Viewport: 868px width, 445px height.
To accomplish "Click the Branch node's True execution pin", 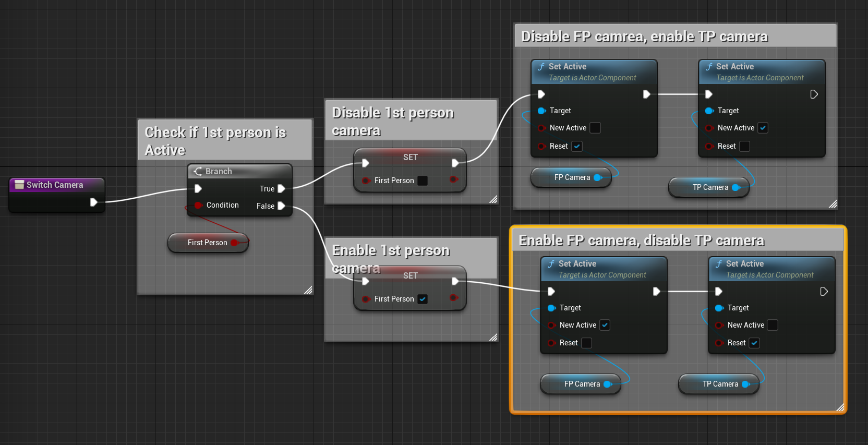I will [x=281, y=189].
